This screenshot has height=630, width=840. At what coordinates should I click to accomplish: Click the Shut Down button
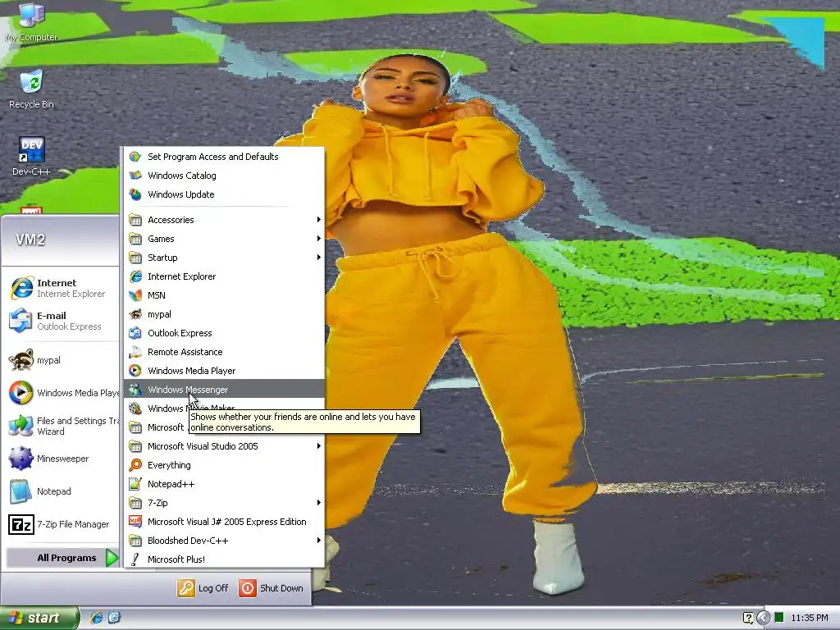(271, 587)
